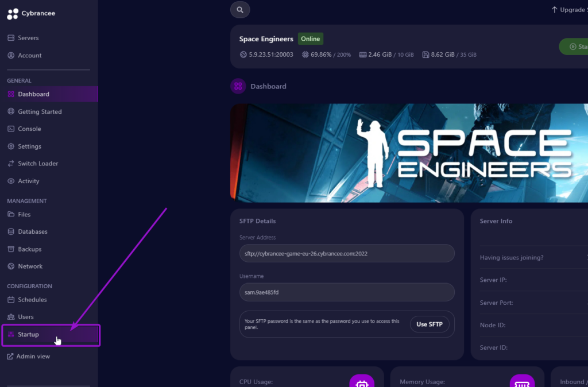Click the purple Dashboard header icon

point(238,86)
